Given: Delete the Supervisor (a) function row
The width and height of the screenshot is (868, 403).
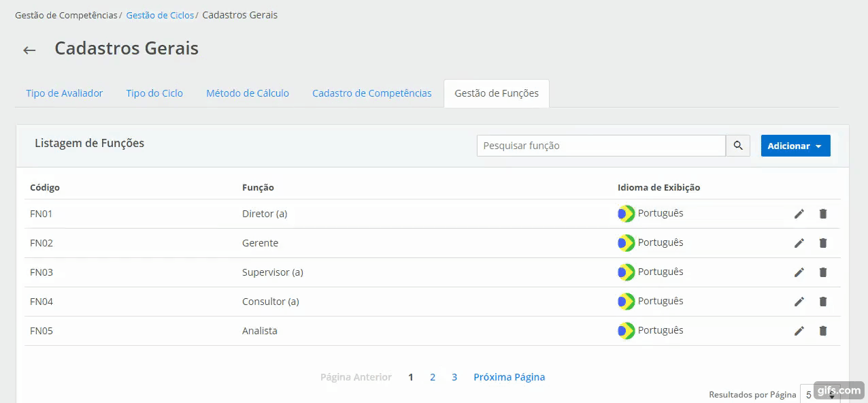Looking at the screenshot, I should tap(823, 272).
